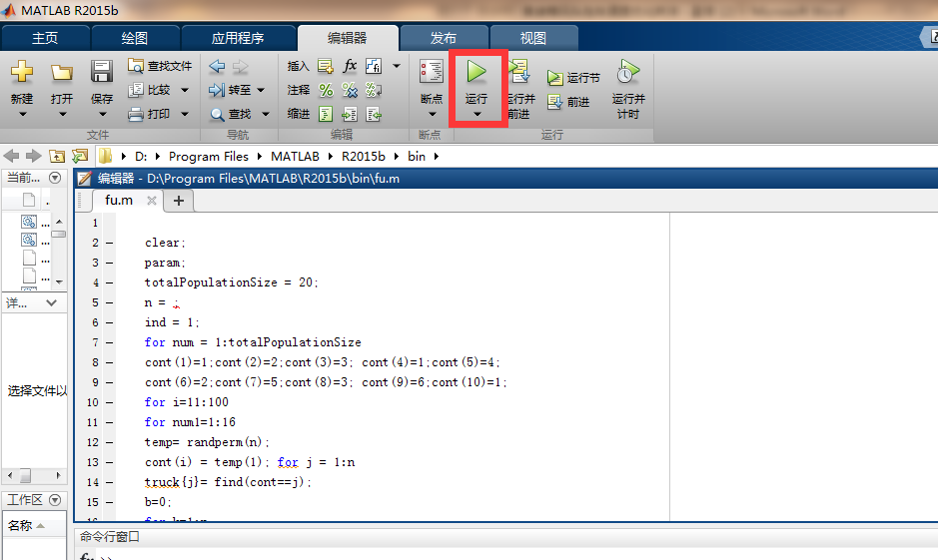This screenshot has width=938, height=560.
Task: Click the Program Files path segment
Action: coord(208,157)
